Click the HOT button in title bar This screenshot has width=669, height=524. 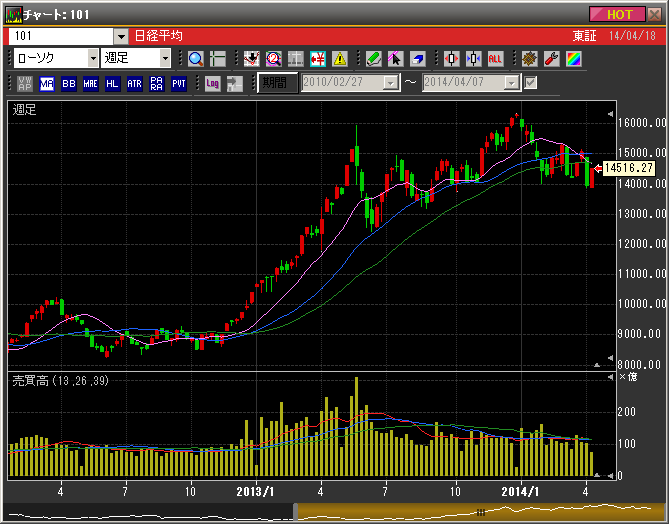pos(618,14)
